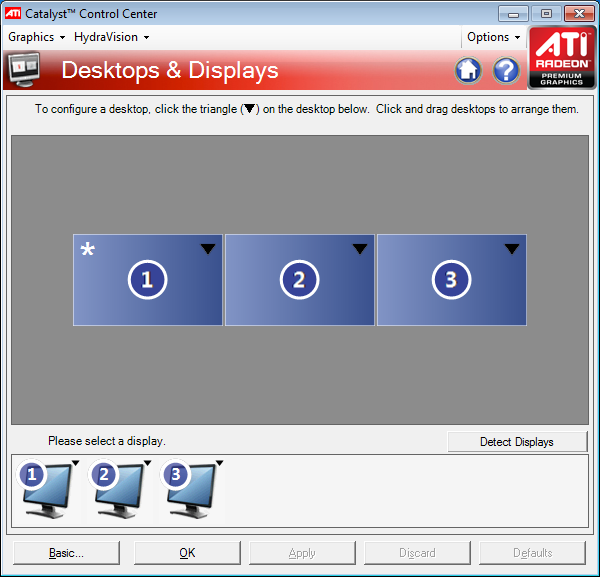Close the Catalyst Control Center window

(x=579, y=14)
